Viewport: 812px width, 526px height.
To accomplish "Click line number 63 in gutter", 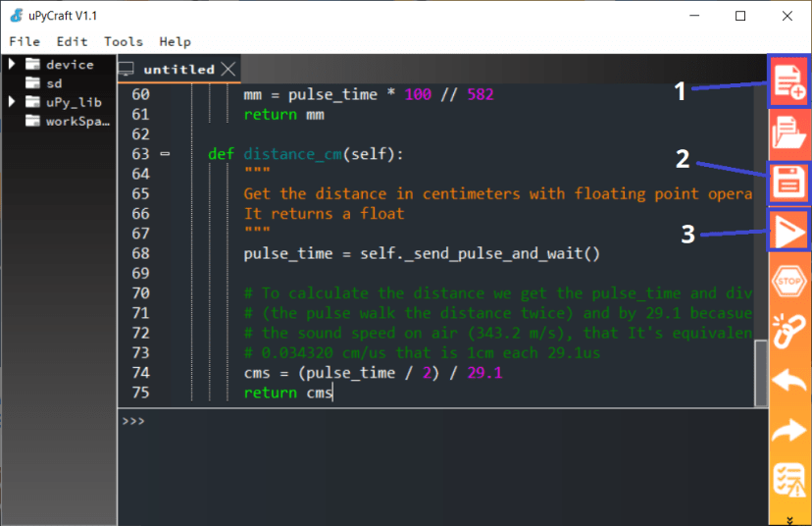I will (140, 154).
